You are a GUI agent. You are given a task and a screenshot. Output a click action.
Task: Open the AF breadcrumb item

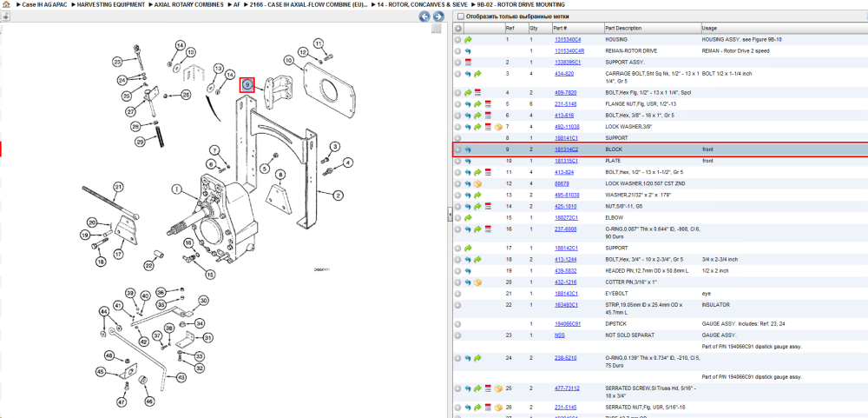click(x=236, y=4)
